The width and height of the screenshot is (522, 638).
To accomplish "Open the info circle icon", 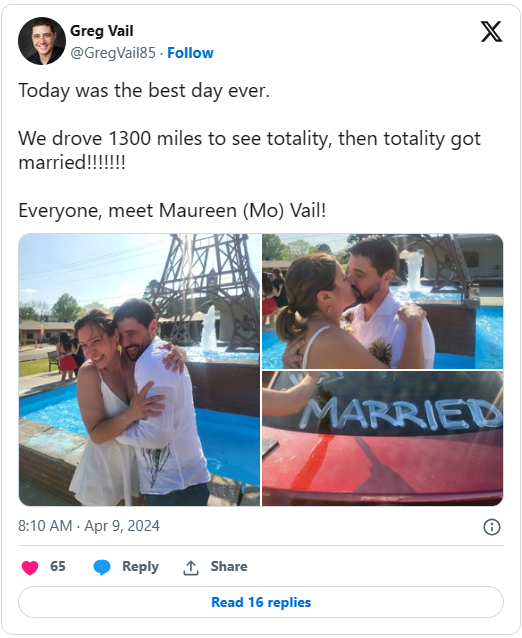I will point(491,527).
